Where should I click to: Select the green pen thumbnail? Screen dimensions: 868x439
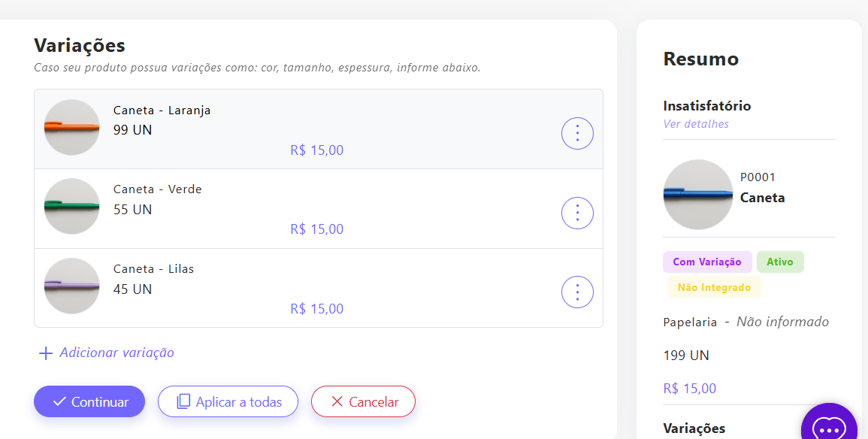point(71,206)
